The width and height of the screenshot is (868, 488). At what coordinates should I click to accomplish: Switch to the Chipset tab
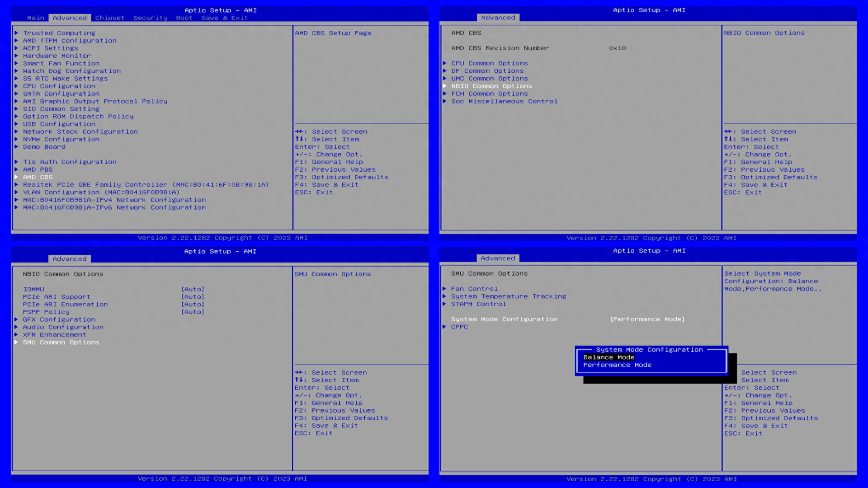pos(110,18)
